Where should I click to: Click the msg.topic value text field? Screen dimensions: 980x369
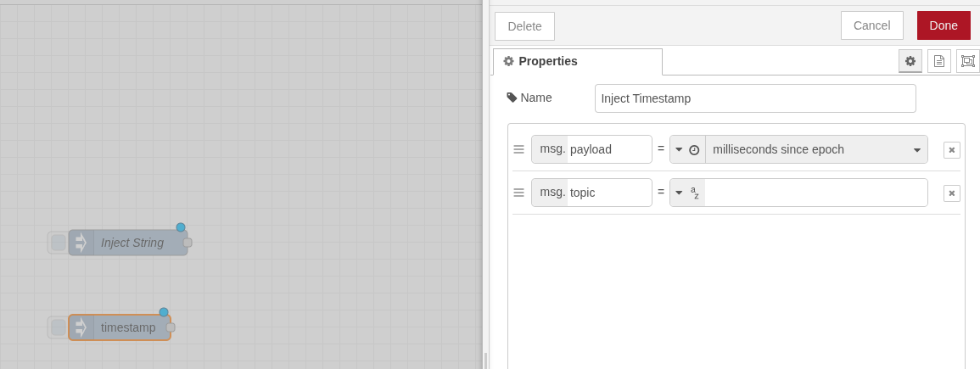[x=815, y=193]
